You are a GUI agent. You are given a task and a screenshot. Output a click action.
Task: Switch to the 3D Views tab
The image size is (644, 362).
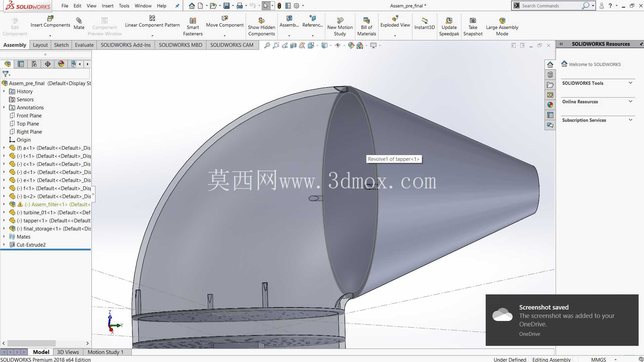click(x=68, y=352)
